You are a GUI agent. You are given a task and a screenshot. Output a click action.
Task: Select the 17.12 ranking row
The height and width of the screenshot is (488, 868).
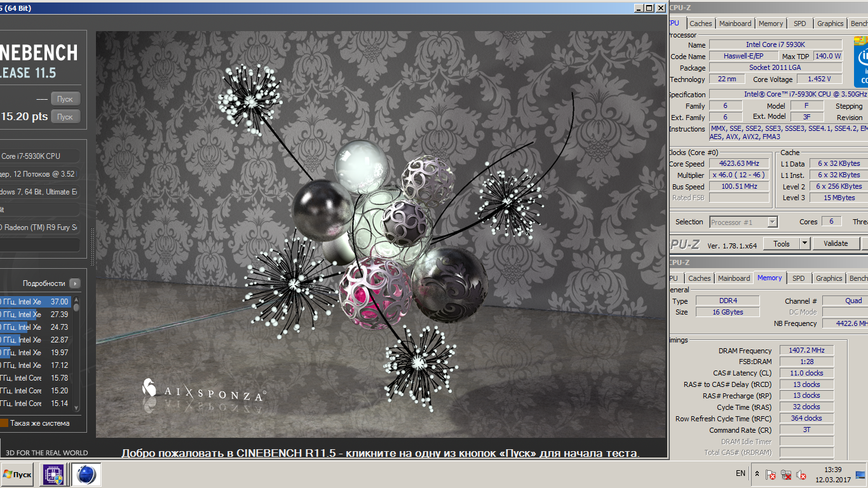(36, 365)
